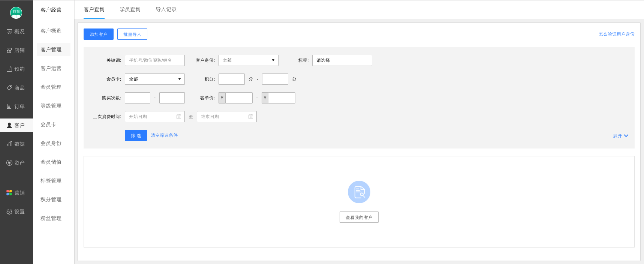The height and width of the screenshot is (264, 644).
Task: Open the 会员卡 dropdown
Action: [x=155, y=79]
